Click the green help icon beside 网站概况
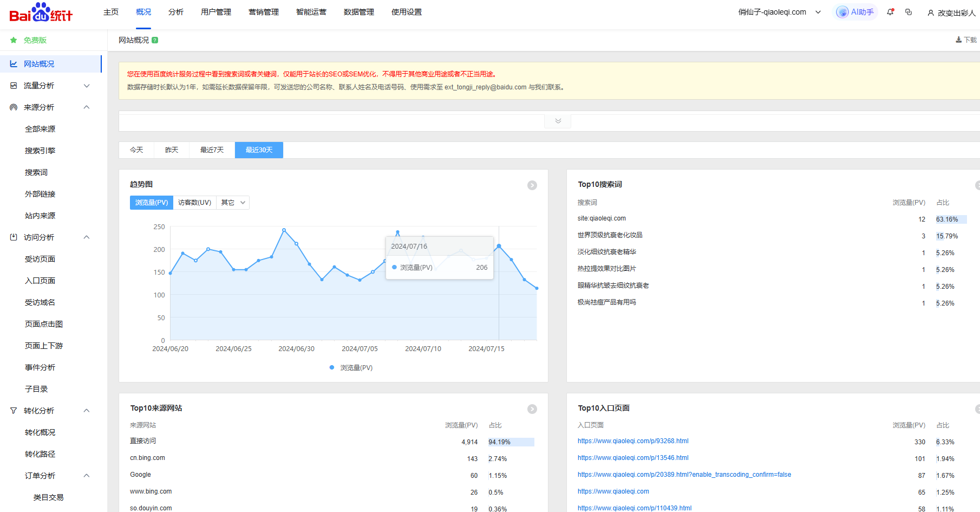The image size is (980, 512). 155,40
